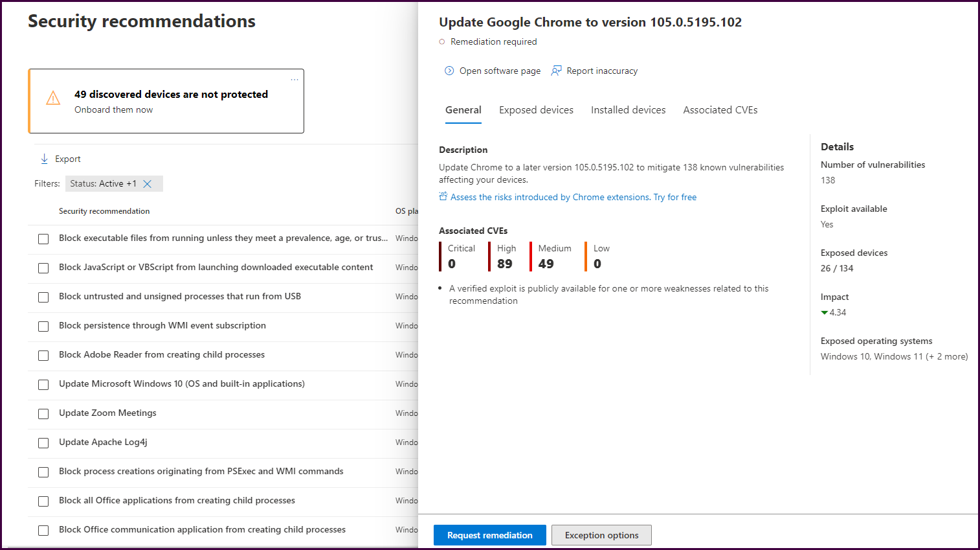980x550 pixels.
Task: Remove the Status: Active filter with the X
Action: coord(149,183)
